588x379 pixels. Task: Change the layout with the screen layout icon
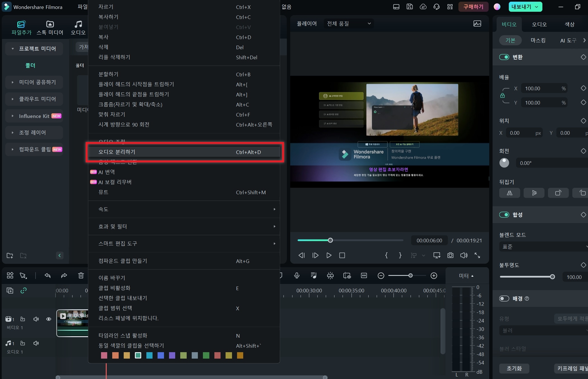[x=396, y=7]
